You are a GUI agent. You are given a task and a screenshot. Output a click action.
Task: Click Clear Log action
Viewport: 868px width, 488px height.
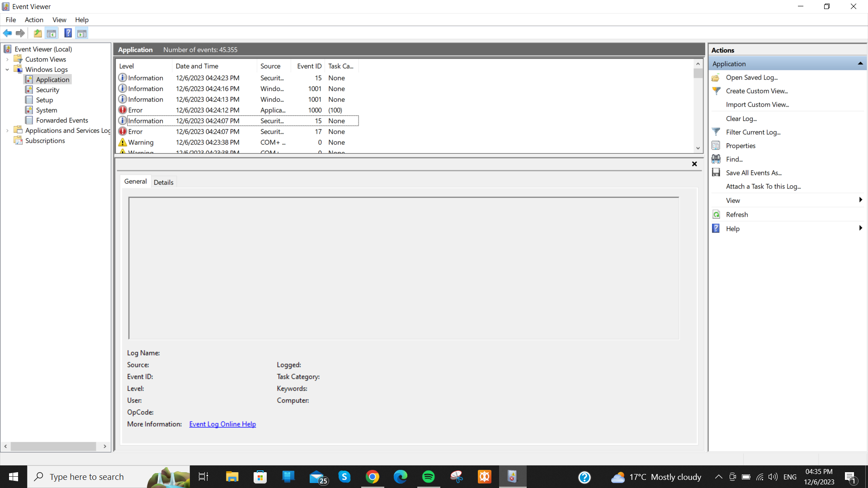741,118
